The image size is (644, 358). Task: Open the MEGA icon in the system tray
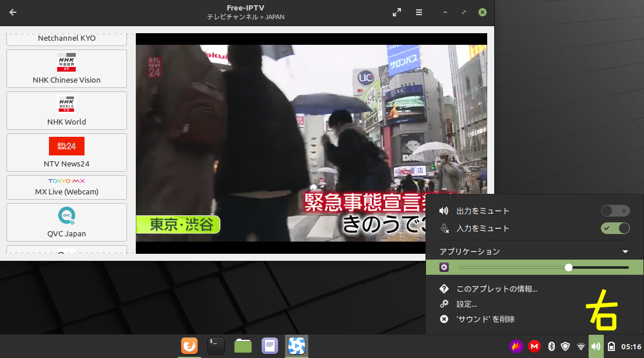click(x=534, y=346)
